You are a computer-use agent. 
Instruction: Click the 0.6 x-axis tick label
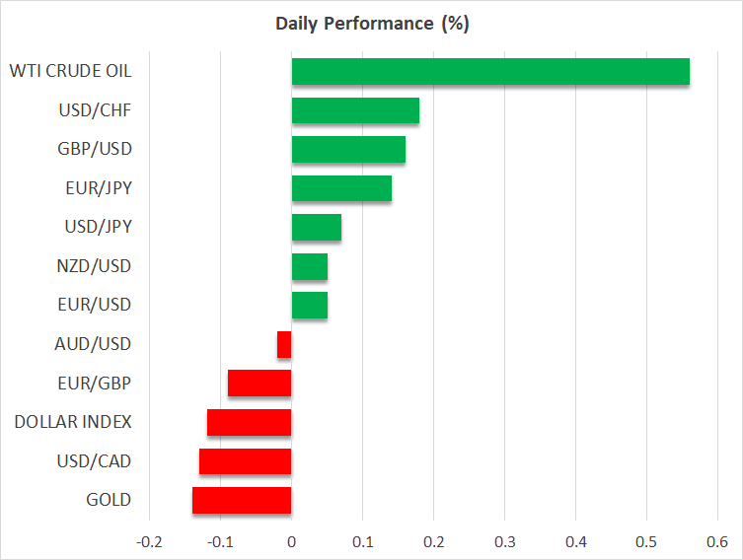[717, 541]
